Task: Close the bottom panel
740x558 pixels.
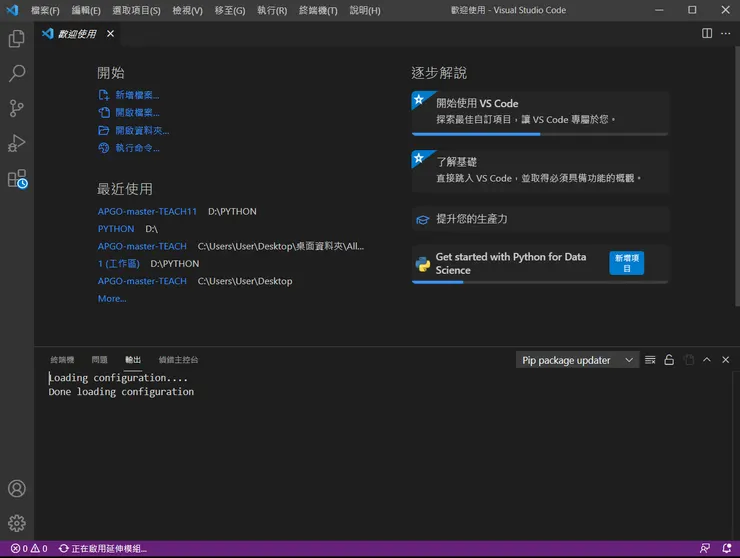Action: (725, 360)
